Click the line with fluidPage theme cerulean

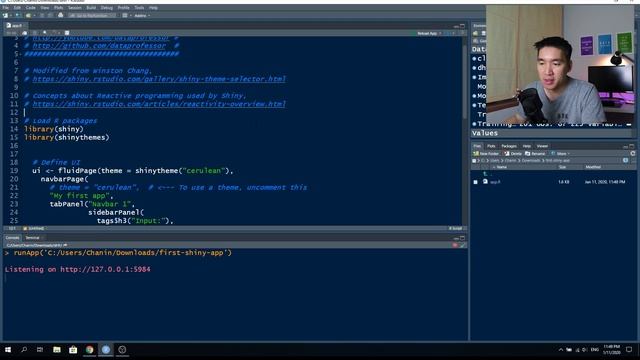133,171
